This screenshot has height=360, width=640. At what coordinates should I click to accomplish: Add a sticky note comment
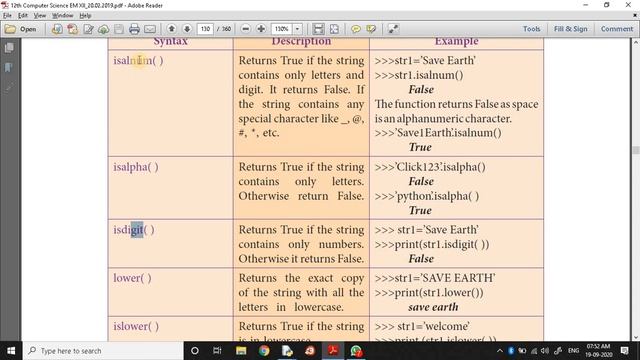point(356,29)
